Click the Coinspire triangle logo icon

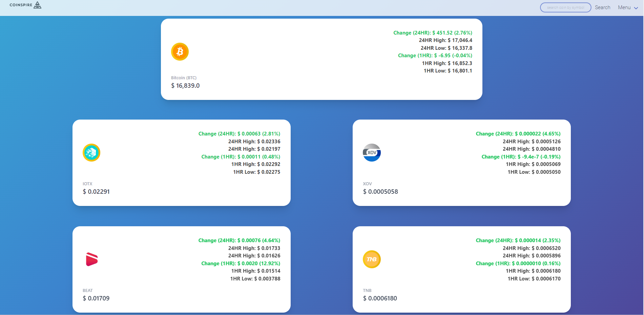coord(38,5)
